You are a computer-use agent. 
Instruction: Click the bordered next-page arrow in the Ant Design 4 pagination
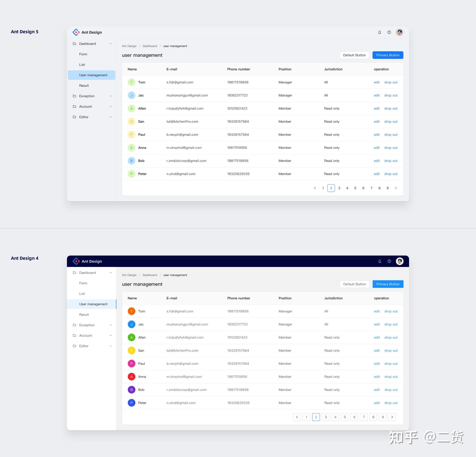coord(392,417)
